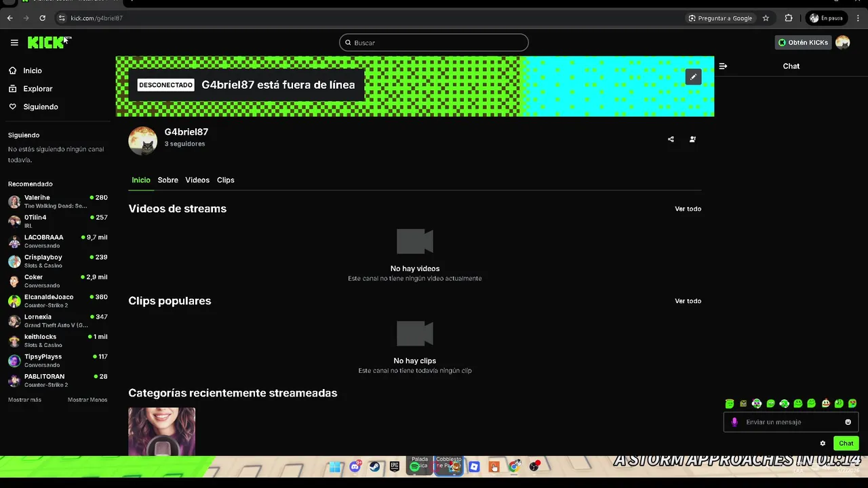Open Steam from the taskbar
Image resolution: width=868 pixels, height=488 pixels.
[x=374, y=467]
